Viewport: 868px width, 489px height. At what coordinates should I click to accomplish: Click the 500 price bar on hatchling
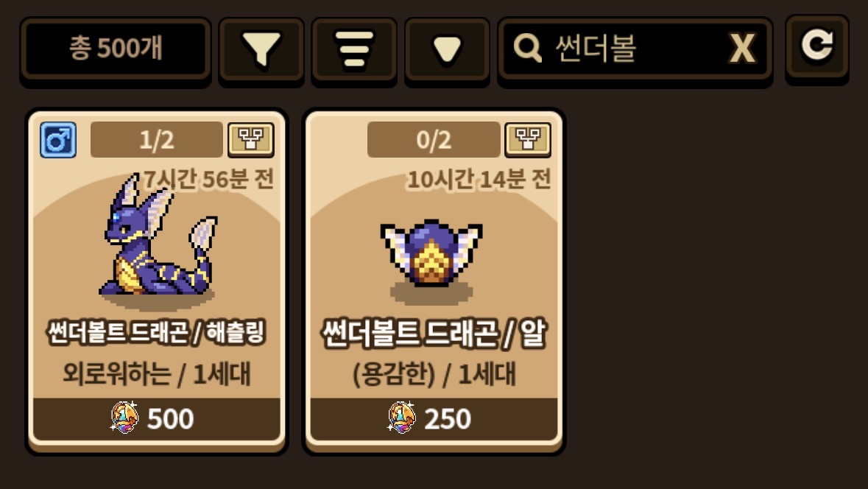[157, 418]
